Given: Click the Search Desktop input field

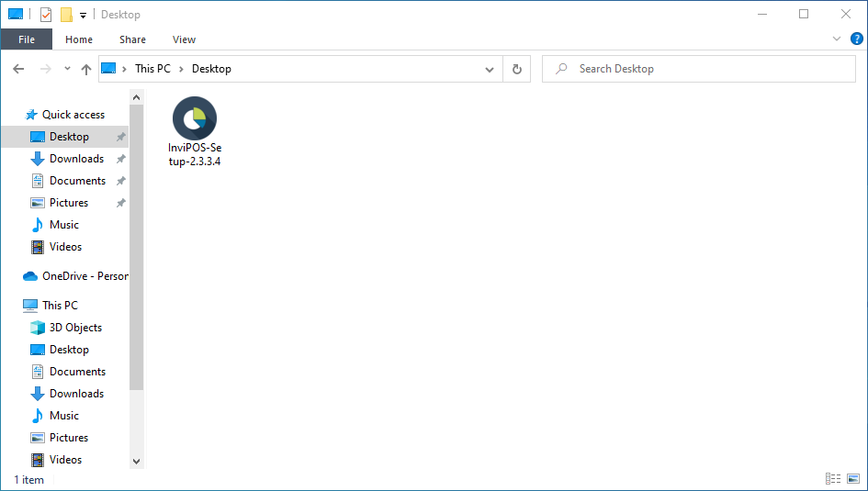Looking at the screenshot, I should [x=707, y=69].
